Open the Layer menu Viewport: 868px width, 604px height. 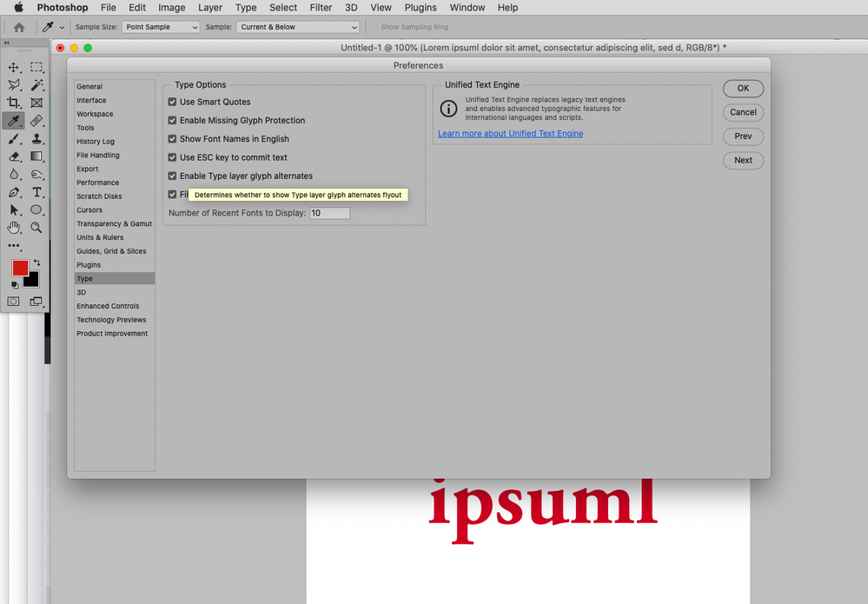[x=210, y=8]
